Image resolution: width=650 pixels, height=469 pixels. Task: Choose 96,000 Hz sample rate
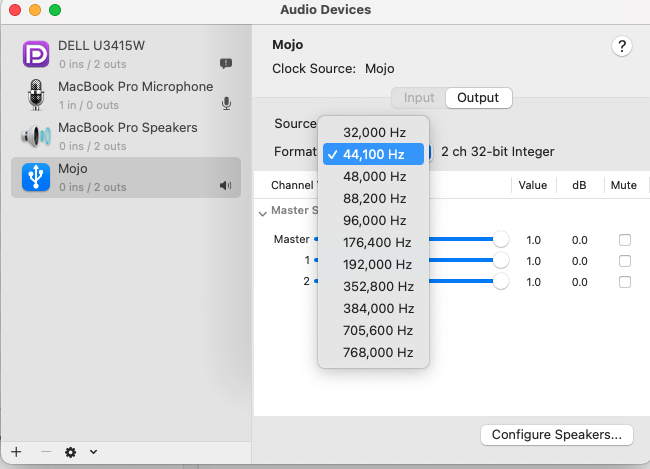tap(373, 221)
